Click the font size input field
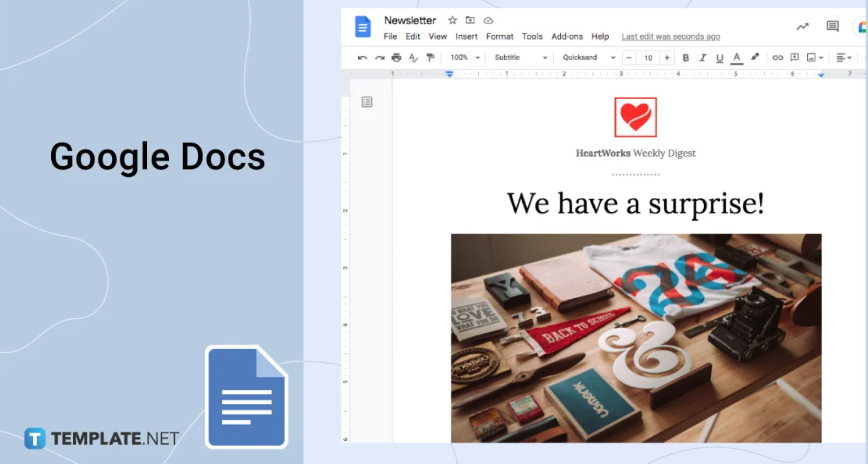This screenshot has width=868, height=464. point(648,57)
